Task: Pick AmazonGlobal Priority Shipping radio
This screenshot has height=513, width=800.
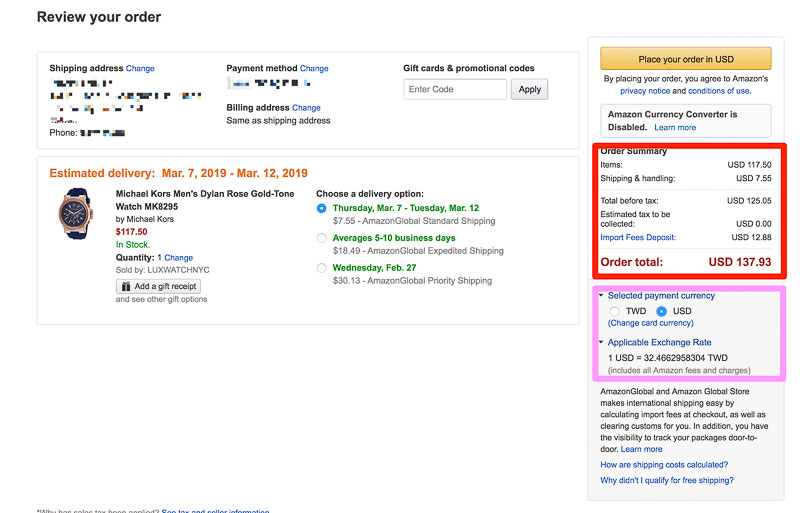Action: coord(321,268)
